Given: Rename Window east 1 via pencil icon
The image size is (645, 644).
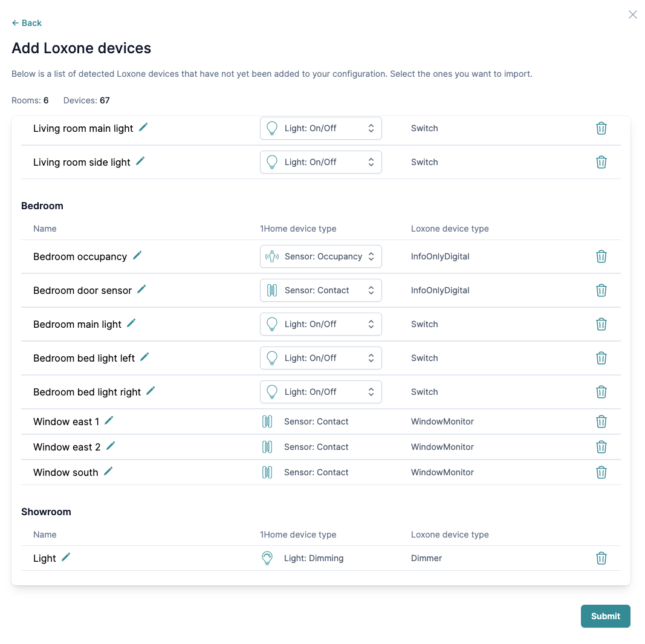Looking at the screenshot, I should 109,420.
